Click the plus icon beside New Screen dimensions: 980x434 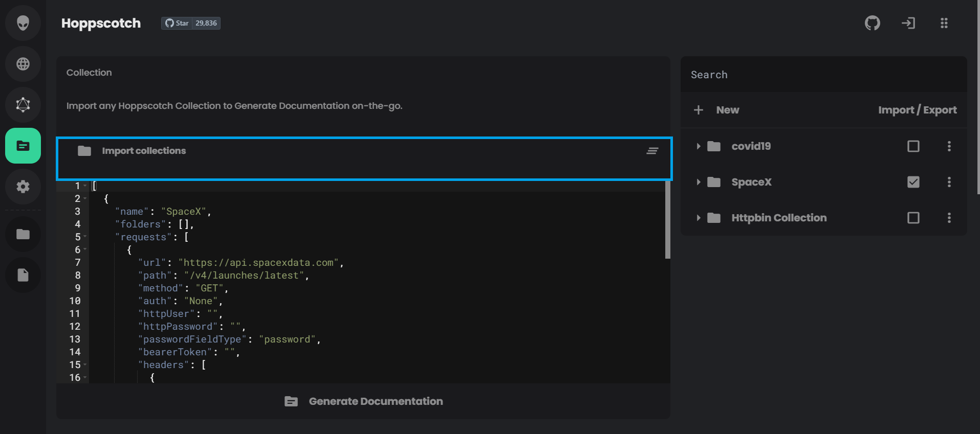tap(699, 110)
